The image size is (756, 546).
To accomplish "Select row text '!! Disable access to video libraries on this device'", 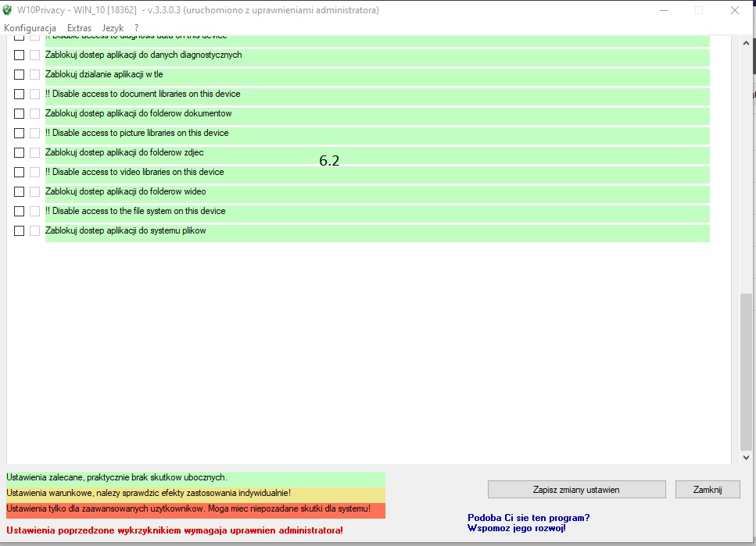I will point(134,172).
